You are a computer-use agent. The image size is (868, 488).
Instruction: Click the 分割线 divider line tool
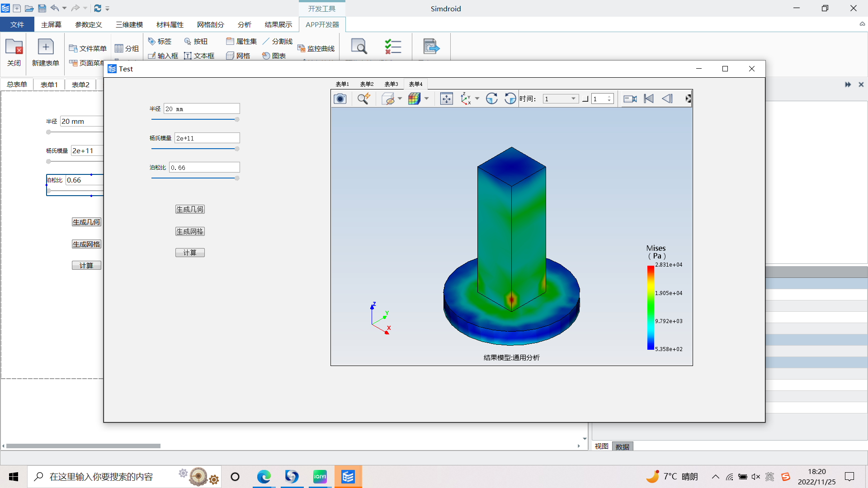tap(278, 41)
